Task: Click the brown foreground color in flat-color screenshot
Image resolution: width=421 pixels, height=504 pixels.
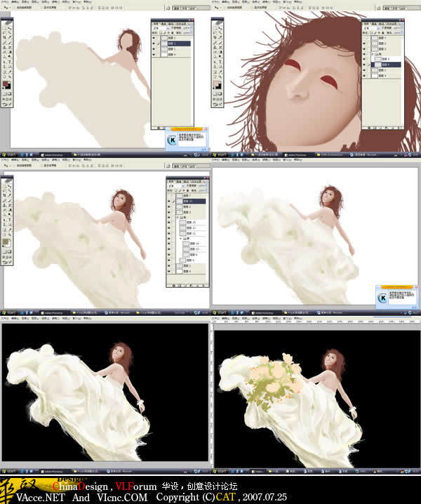Action: tap(6, 85)
